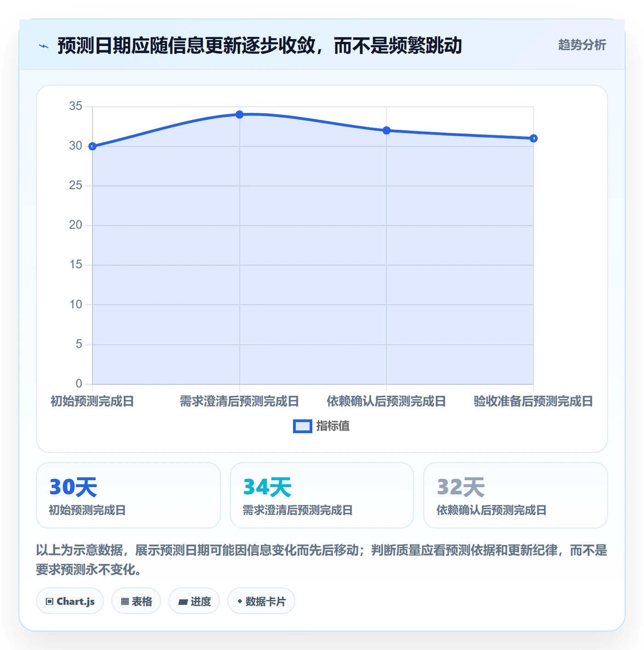Click y-axis tick label 20
644x650 pixels.
pyautogui.click(x=75, y=225)
